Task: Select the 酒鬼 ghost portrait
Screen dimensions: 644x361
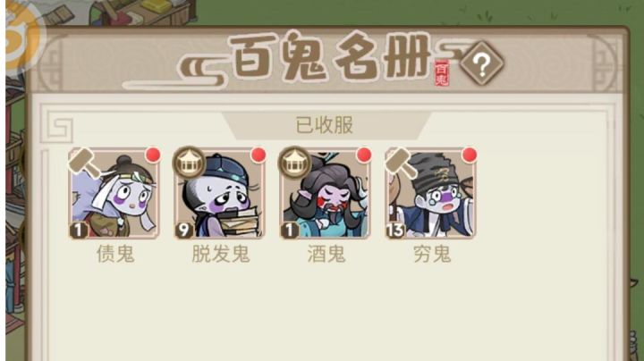Action: (x=325, y=193)
